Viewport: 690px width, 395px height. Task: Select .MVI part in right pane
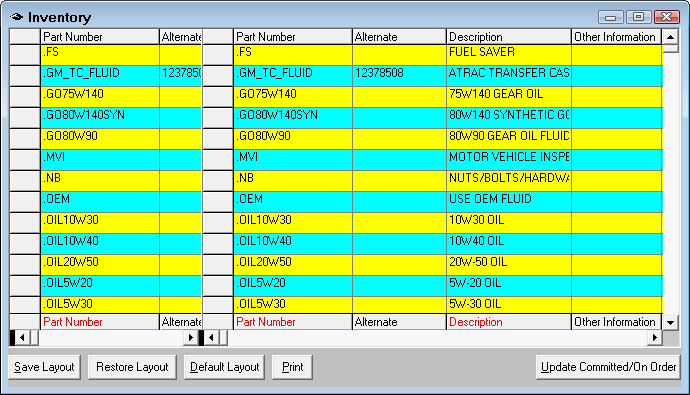point(293,160)
